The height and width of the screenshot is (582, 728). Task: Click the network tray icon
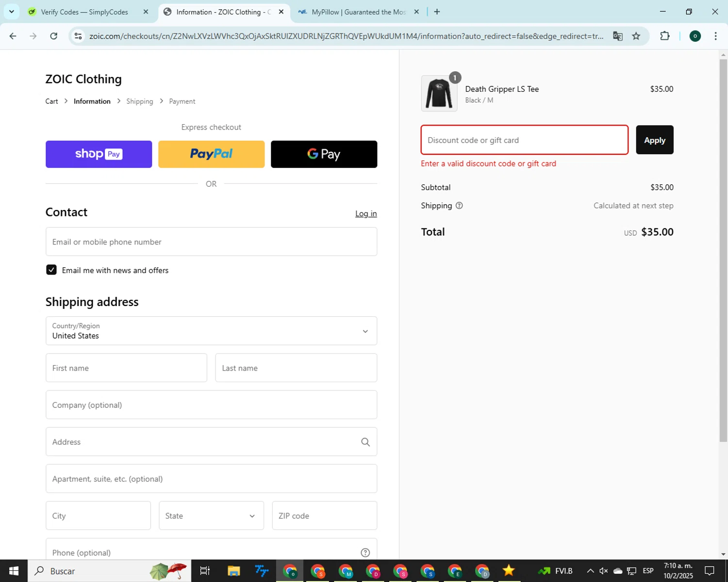pos(631,571)
